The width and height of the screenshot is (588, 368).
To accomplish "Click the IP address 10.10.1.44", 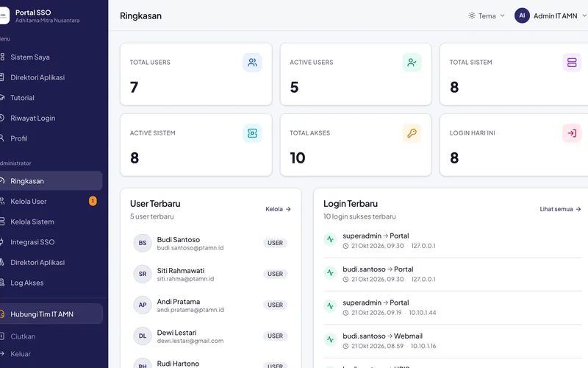I will pos(423,313).
